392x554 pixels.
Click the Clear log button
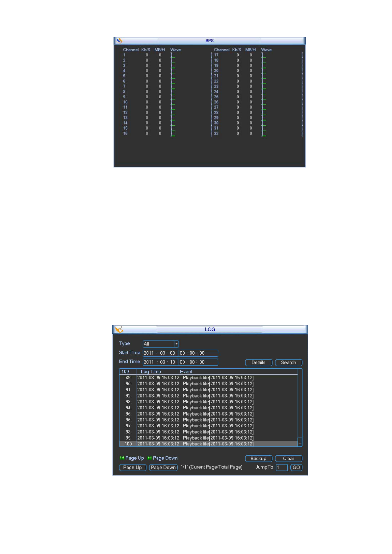coord(288,459)
